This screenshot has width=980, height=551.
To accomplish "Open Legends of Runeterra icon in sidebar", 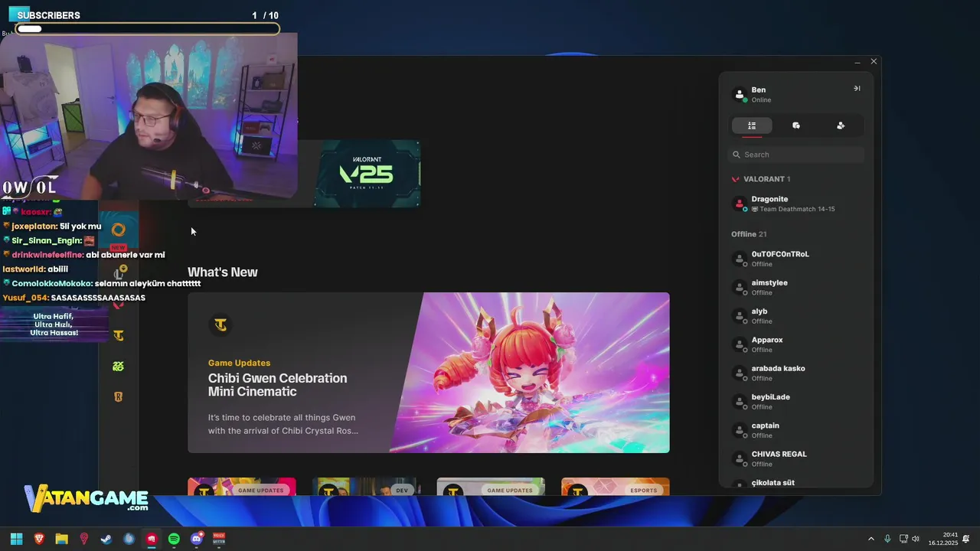I will (x=118, y=397).
